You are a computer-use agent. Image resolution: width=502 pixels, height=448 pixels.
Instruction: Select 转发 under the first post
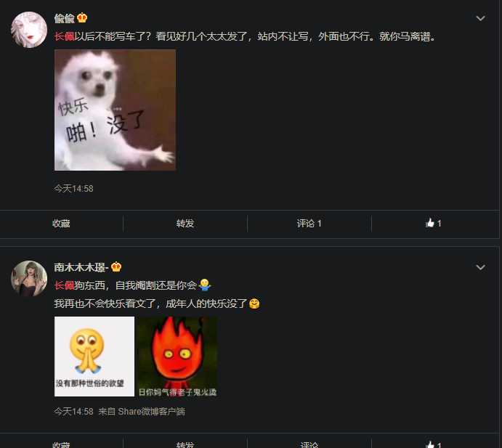[x=185, y=224]
